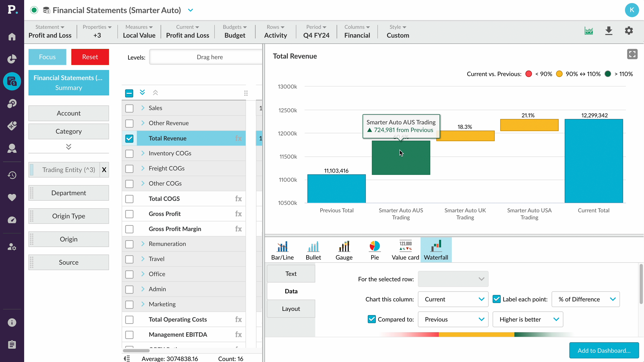
Task: Select the Gauge chart type
Action: 344,250
